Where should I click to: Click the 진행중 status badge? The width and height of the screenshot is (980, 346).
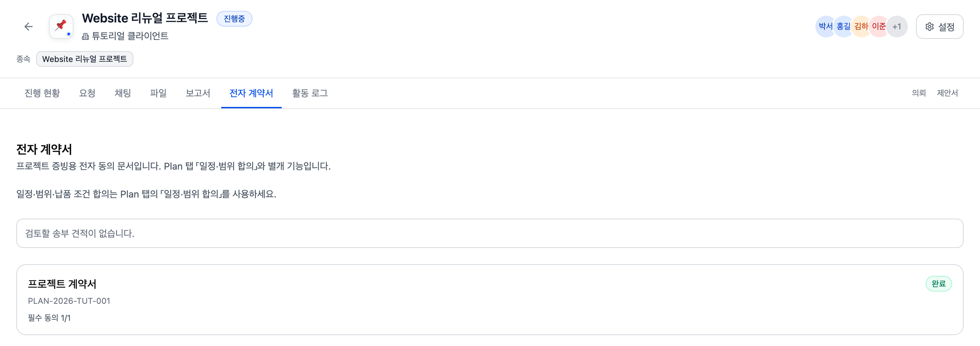(x=234, y=19)
